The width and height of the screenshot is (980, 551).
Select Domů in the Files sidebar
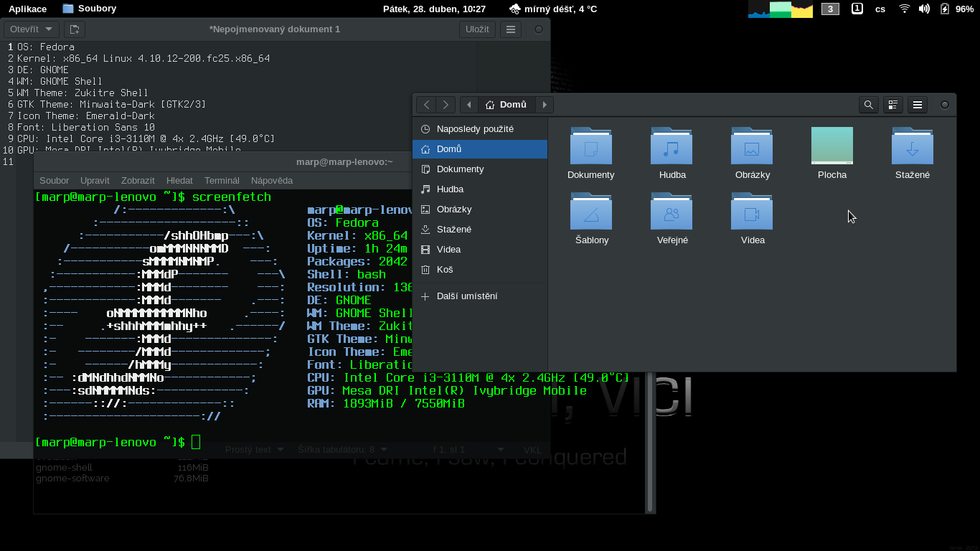coord(480,149)
